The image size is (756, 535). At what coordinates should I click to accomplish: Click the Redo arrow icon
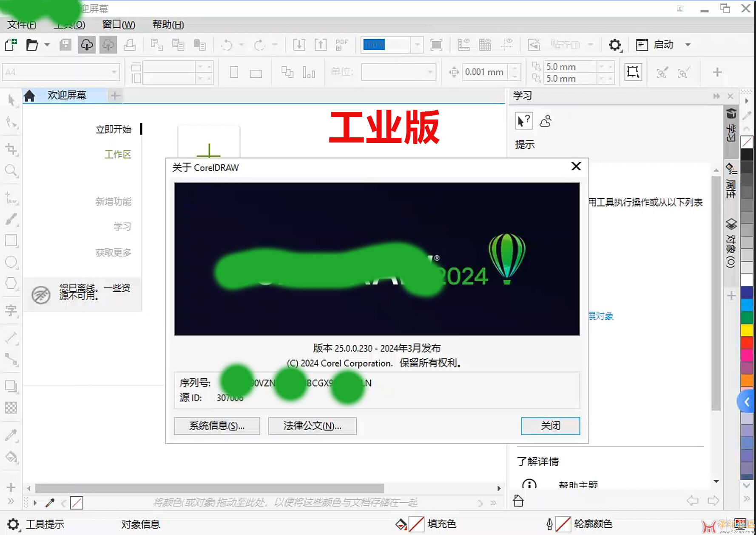pyautogui.click(x=259, y=45)
